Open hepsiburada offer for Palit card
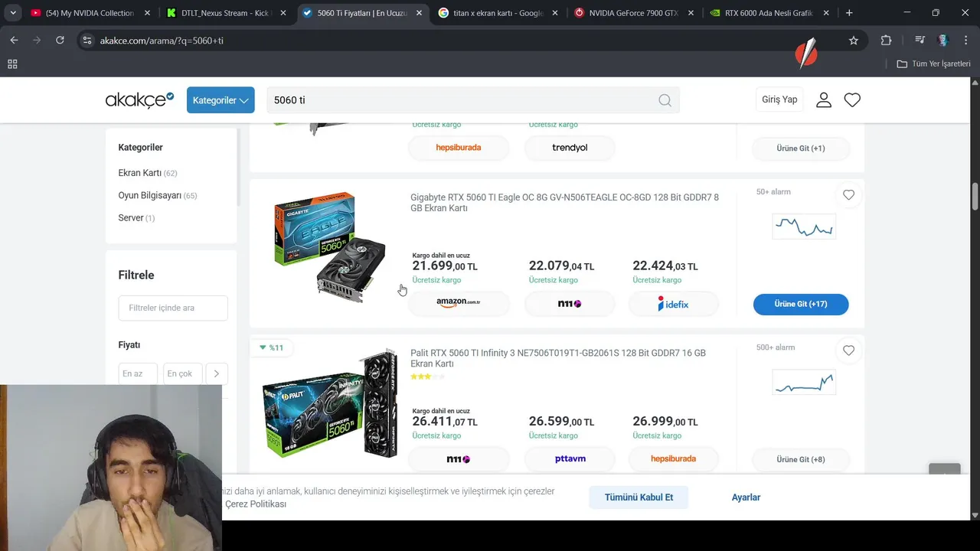The image size is (980, 551). (674, 459)
